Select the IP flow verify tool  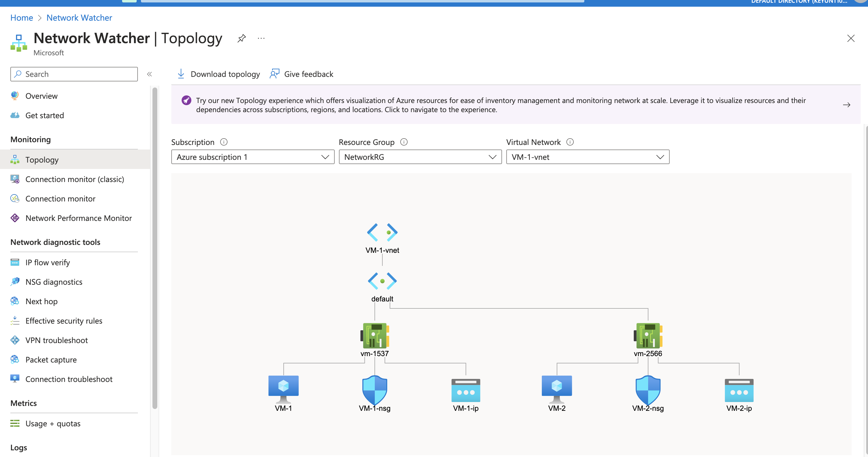47,262
